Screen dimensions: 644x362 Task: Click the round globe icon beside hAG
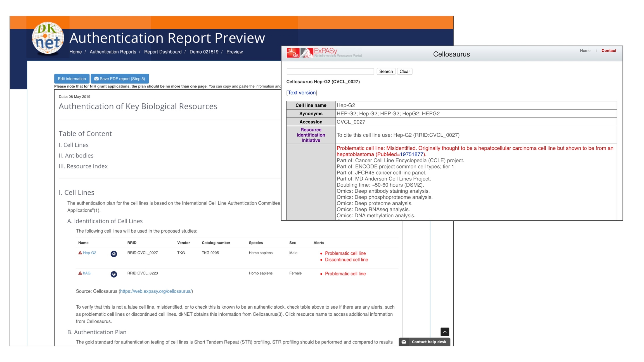pos(114,274)
